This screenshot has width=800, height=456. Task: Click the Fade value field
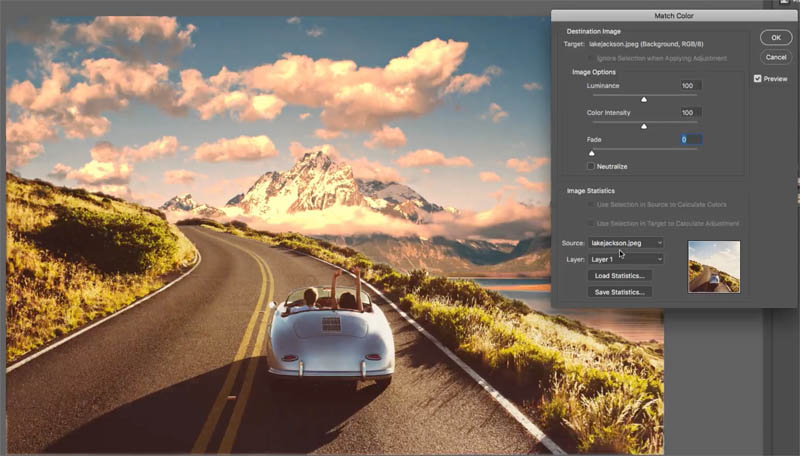tap(691, 139)
